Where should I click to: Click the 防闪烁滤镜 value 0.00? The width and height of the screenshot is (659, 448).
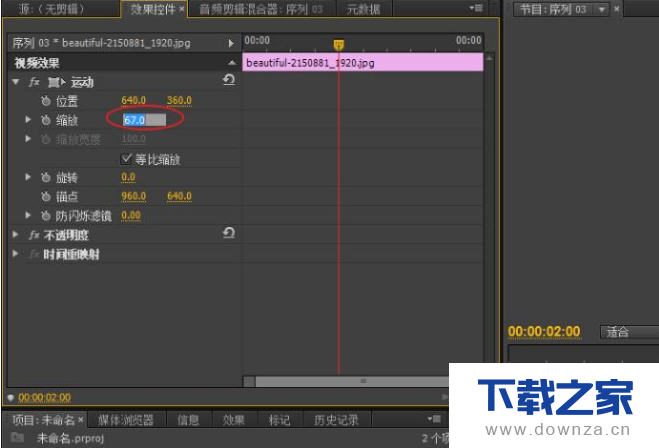(x=131, y=216)
